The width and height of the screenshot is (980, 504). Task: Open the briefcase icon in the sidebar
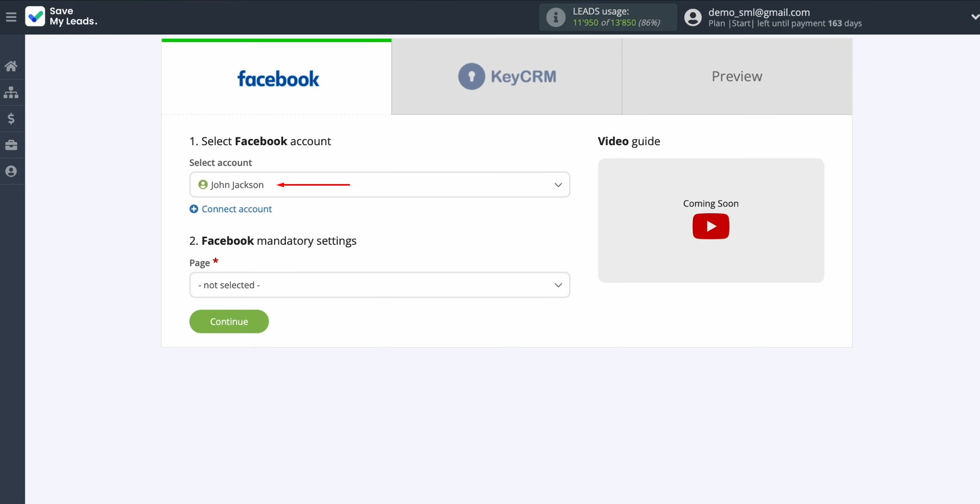(11, 145)
